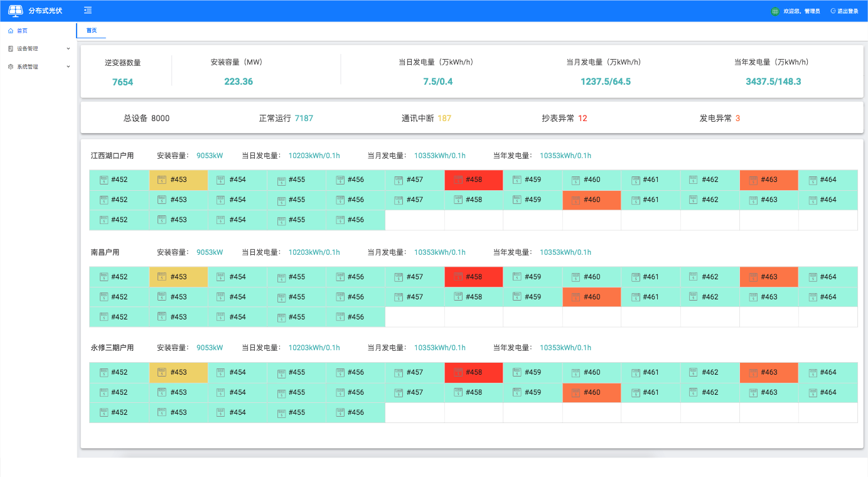Click the 正常运行 count 7187
This screenshot has height=477, width=868.
(304, 118)
